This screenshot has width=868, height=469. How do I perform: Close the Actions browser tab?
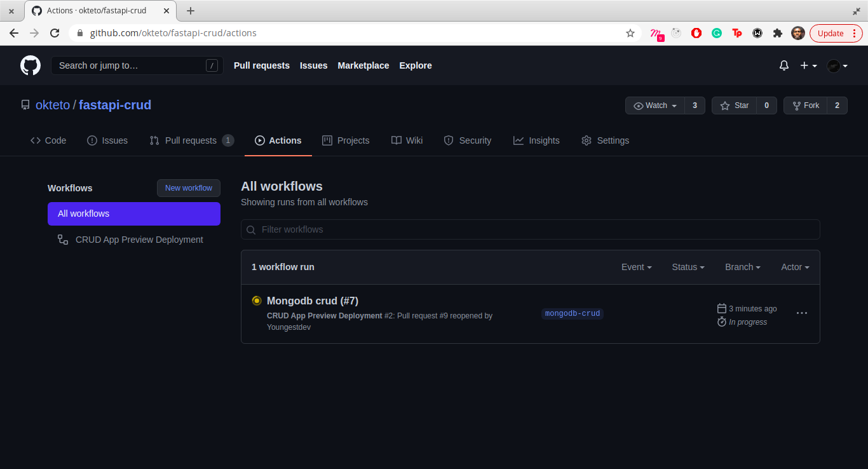tap(166, 11)
